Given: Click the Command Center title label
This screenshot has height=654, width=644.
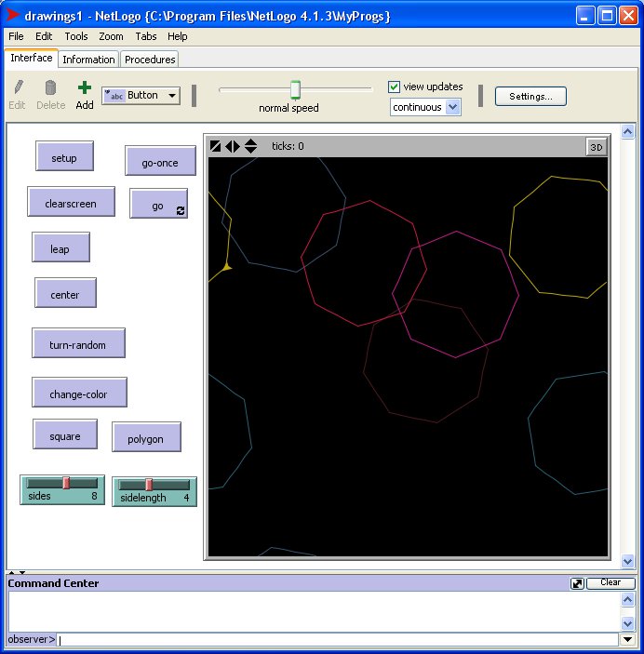Looking at the screenshot, I should tap(53, 583).
